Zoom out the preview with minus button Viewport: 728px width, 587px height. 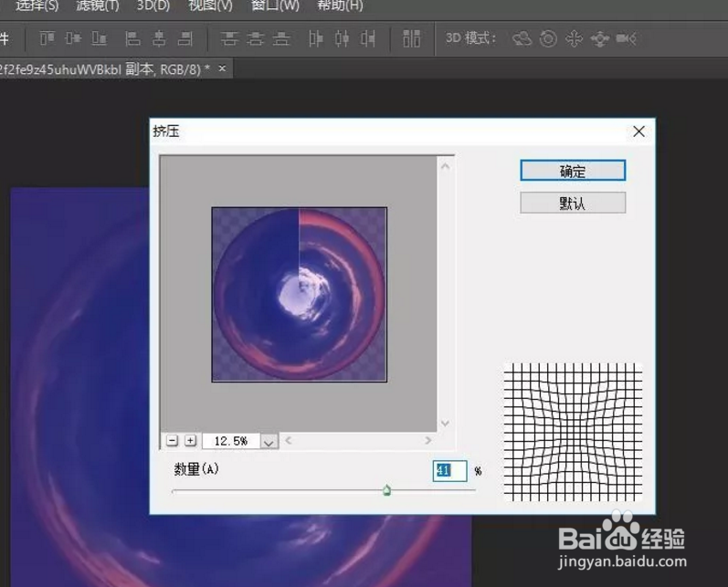[173, 440]
